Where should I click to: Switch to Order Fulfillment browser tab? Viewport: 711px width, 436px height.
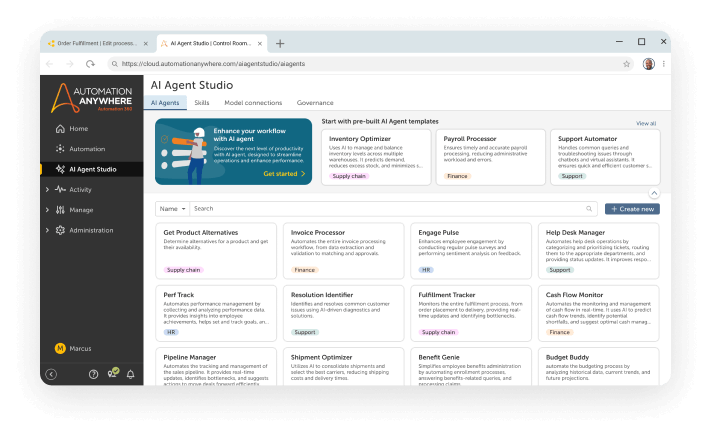(x=99, y=44)
